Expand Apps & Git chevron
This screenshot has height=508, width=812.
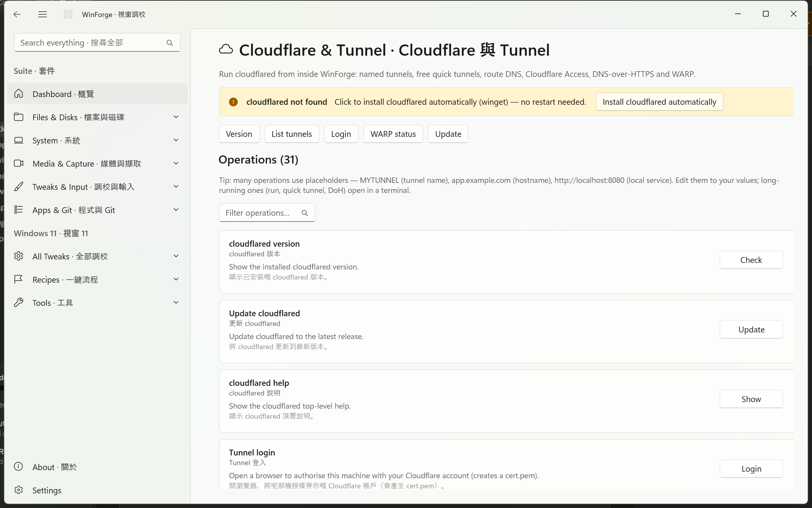[176, 210]
